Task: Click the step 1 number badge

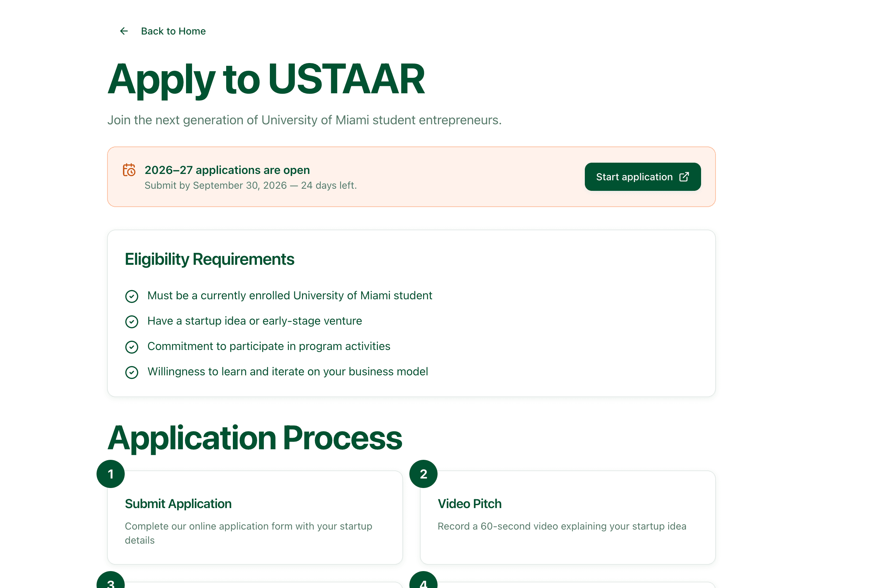Action: click(x=111, y=474)
